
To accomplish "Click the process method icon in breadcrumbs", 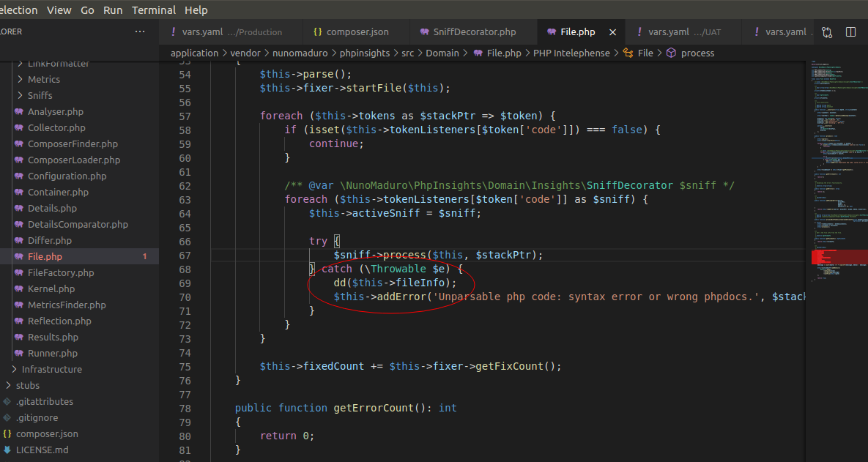I will tap(672, 53).
